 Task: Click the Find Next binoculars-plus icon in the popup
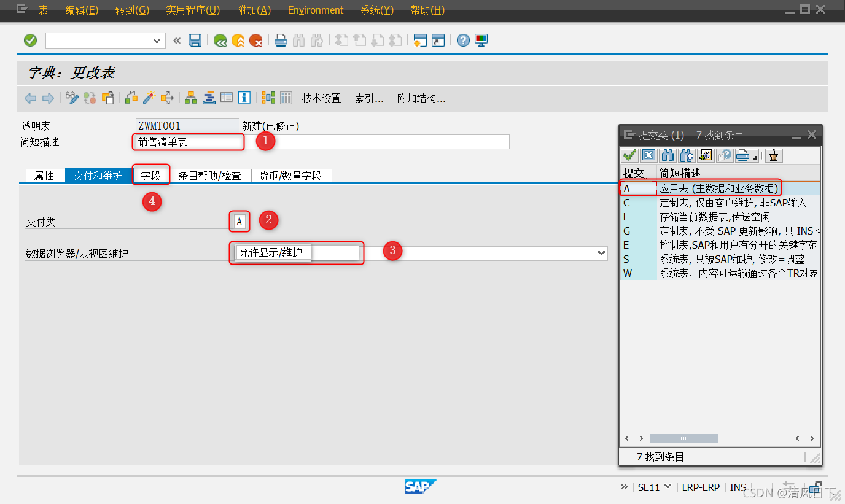[687, 155]
